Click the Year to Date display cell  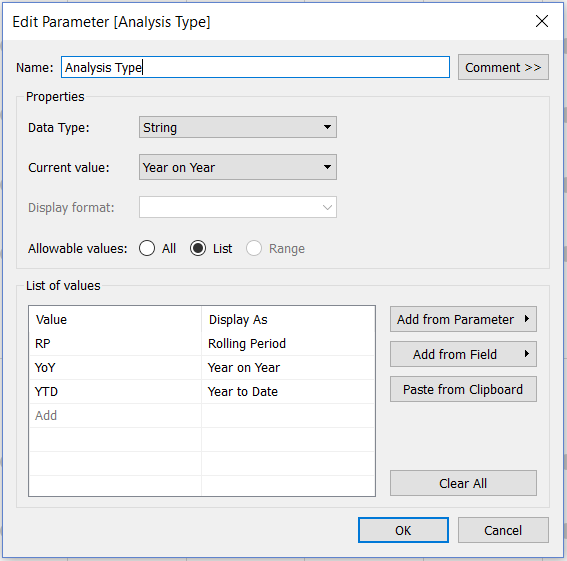(x=288, y=392)
